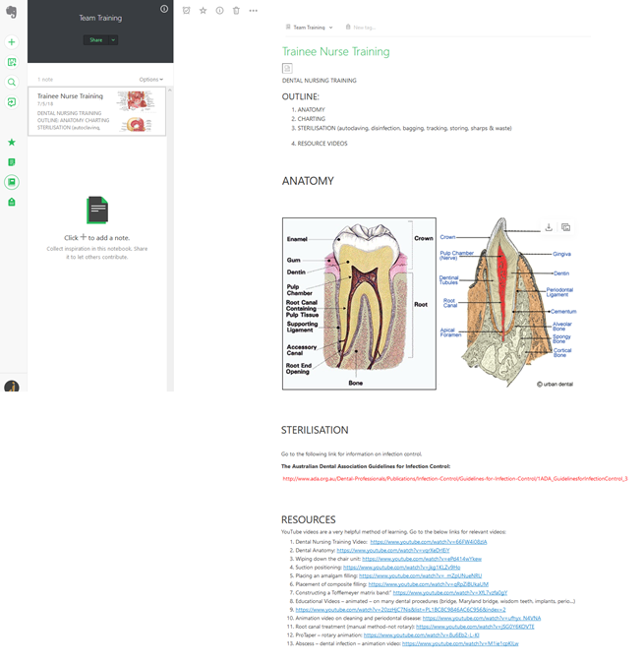Open the ProTaper rotary animation link
Screen dimensions: 644x663
coord(422,634)
